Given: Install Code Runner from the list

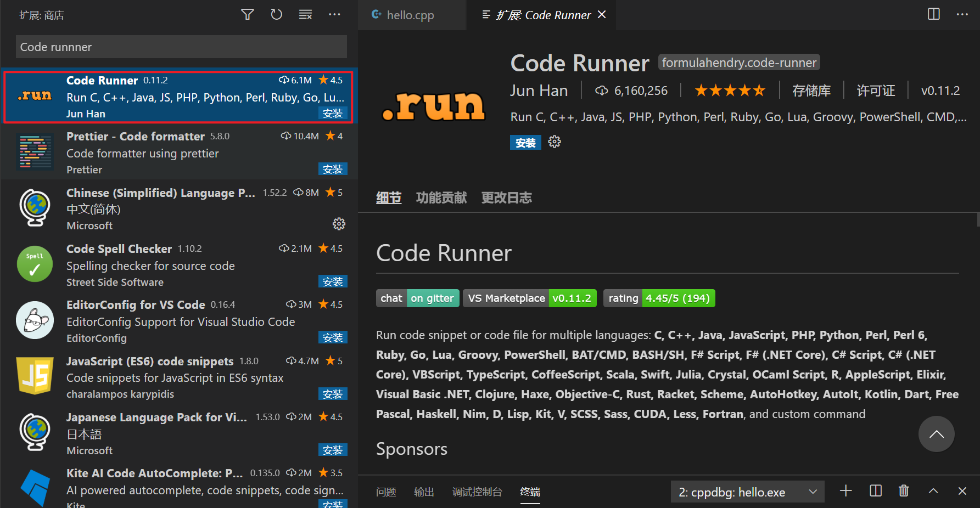Looking at the screenshot, I should [x=333, y=113].
